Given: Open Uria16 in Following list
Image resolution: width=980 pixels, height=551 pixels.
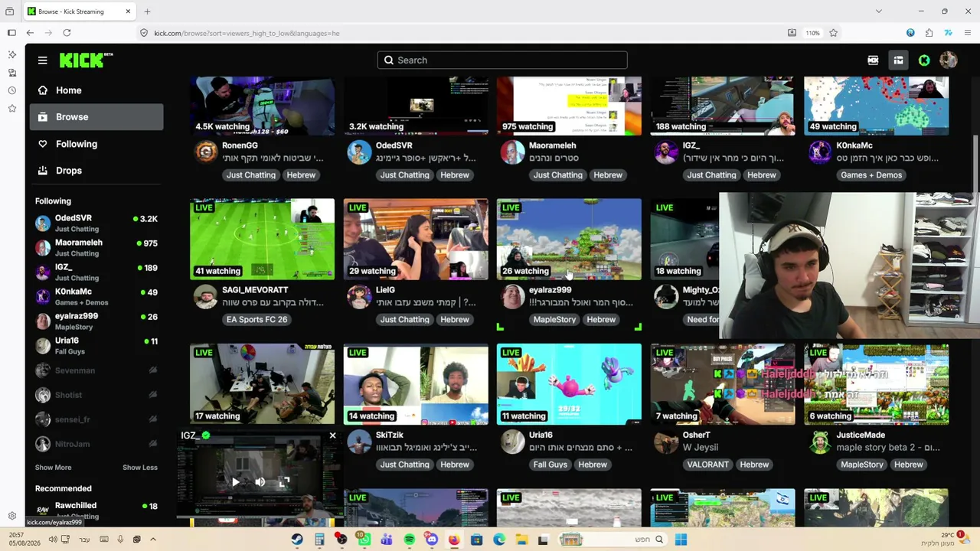Looking at the screenshot, I should [x=96, y=345].
